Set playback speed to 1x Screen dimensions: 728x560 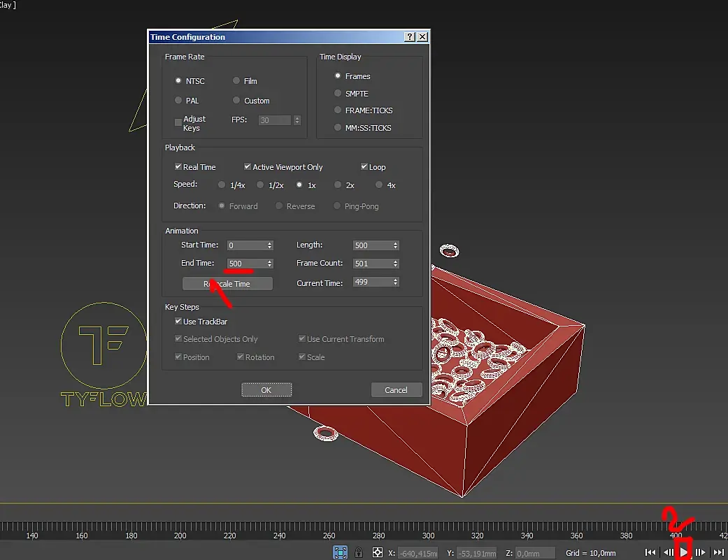(x=299, y=185)
